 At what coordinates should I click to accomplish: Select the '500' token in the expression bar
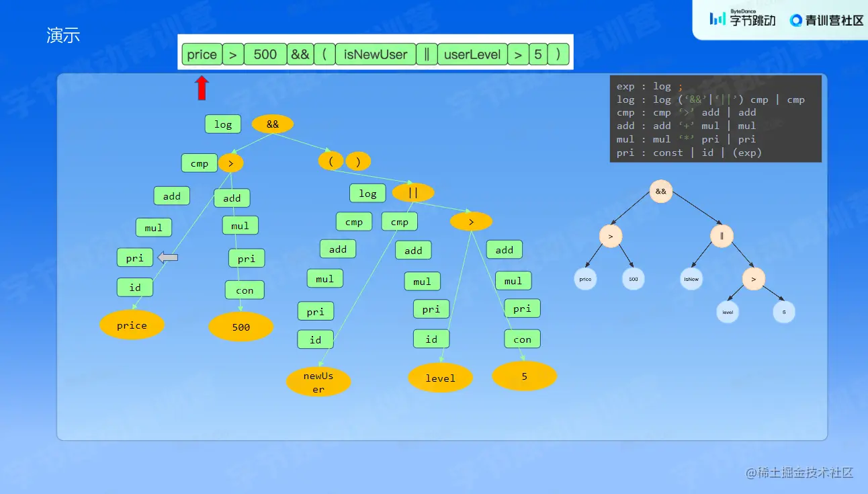(x=265, y=54)
